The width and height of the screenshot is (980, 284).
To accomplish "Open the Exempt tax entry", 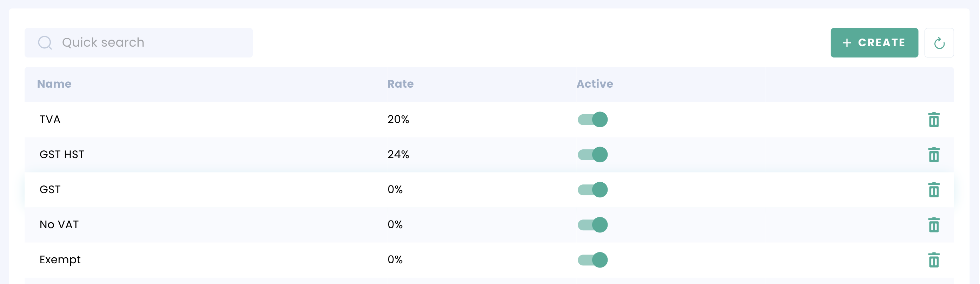I will click(x=60, y=260).
